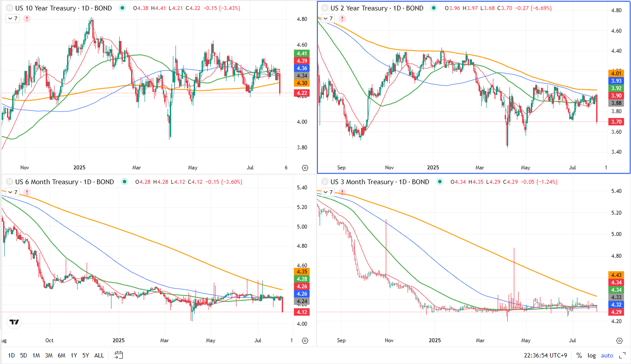631x364 pixels.
Task: Click the red warning icon on 10 Year chart
Action: (27, 19)
